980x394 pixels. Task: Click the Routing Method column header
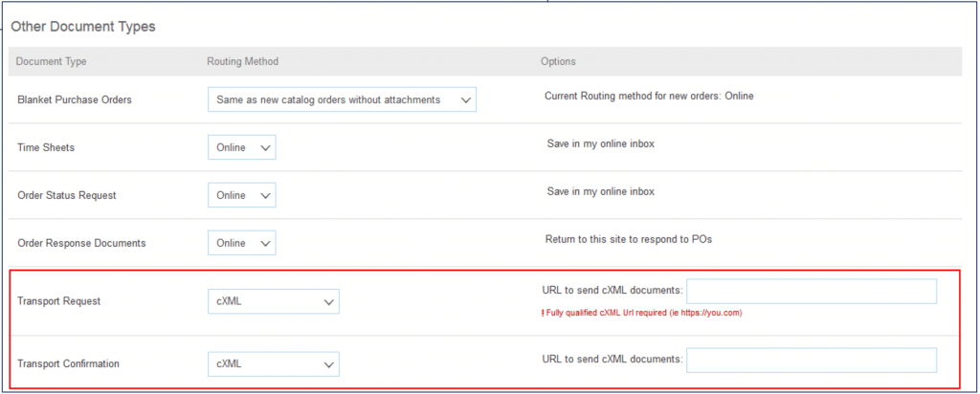(242, 62)
